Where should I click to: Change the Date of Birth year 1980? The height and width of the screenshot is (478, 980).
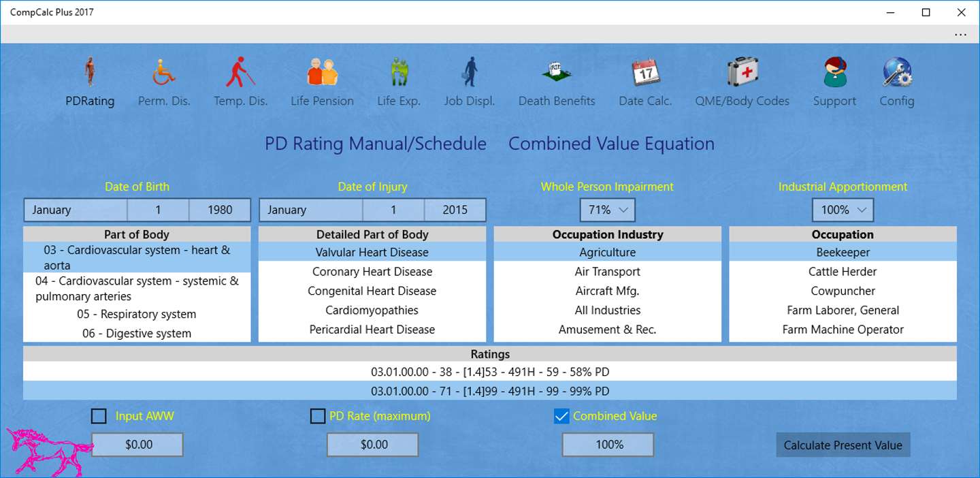click(220, 210)
